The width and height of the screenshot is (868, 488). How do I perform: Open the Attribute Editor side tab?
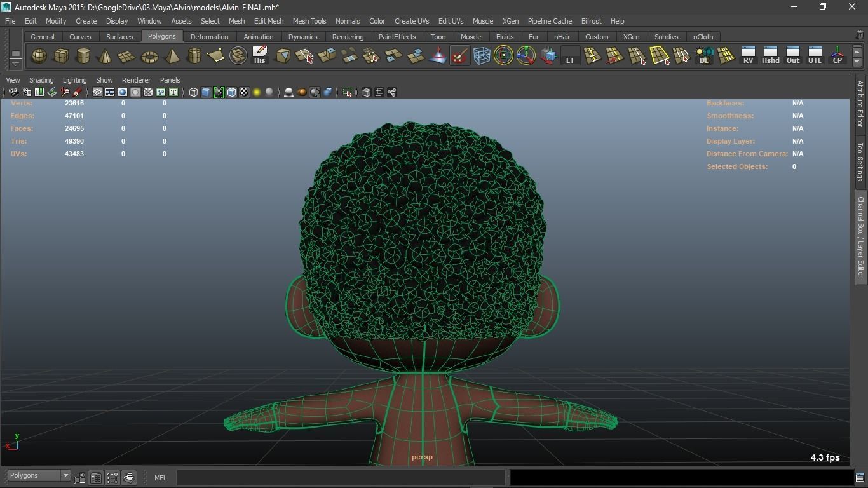click(860, 104)
